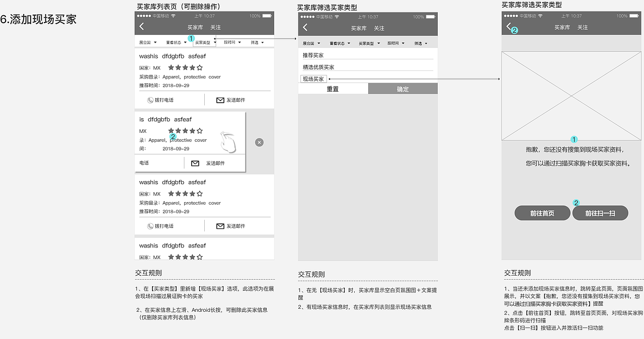Open 查看状态 dropdown on list page screen
Viewport: 644px width, 339px height.
click(176, 43)
